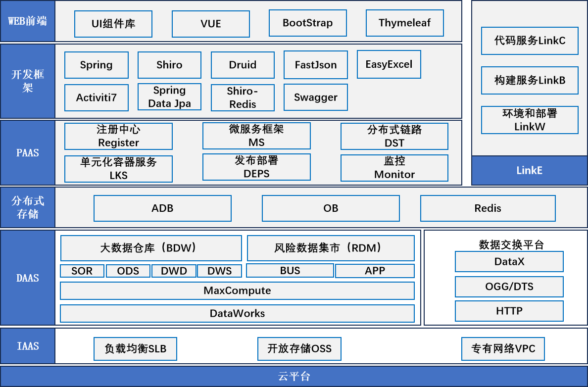588x387 pixels.
Task: Select the DataX box
Action: click(x=509, y=261)
